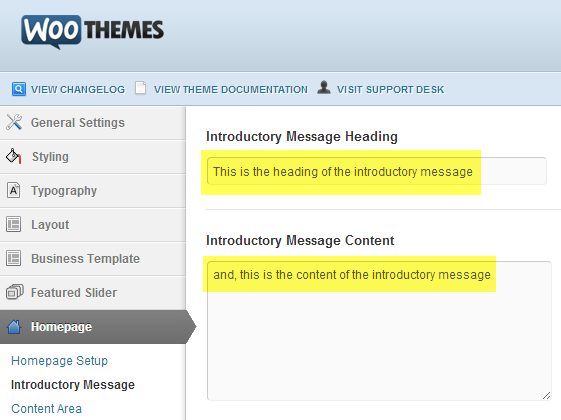
Task: Click the Styling paint bucket icon
Action: click(14, 156)
